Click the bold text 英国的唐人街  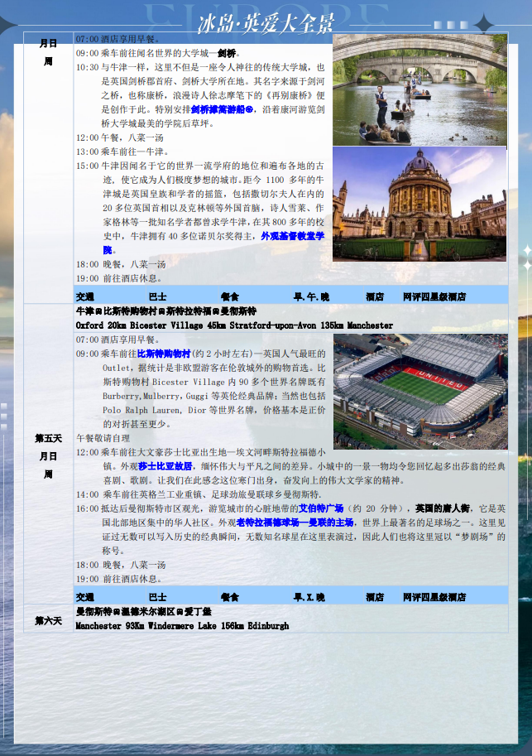[x=443, y=508]
